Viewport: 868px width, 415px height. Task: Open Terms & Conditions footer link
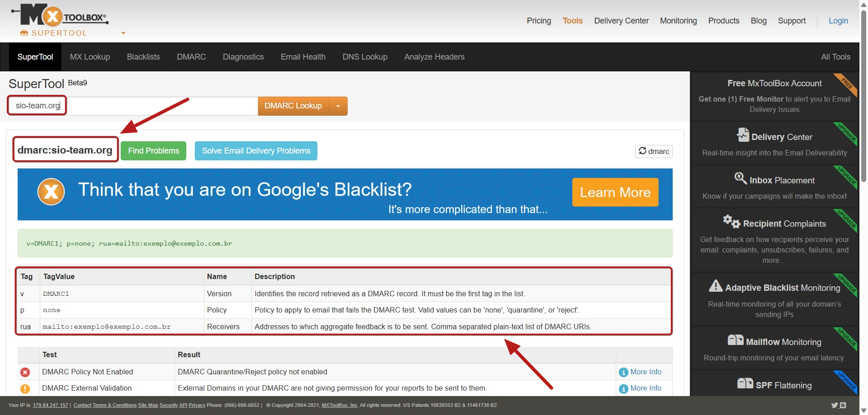pos(114,405)
